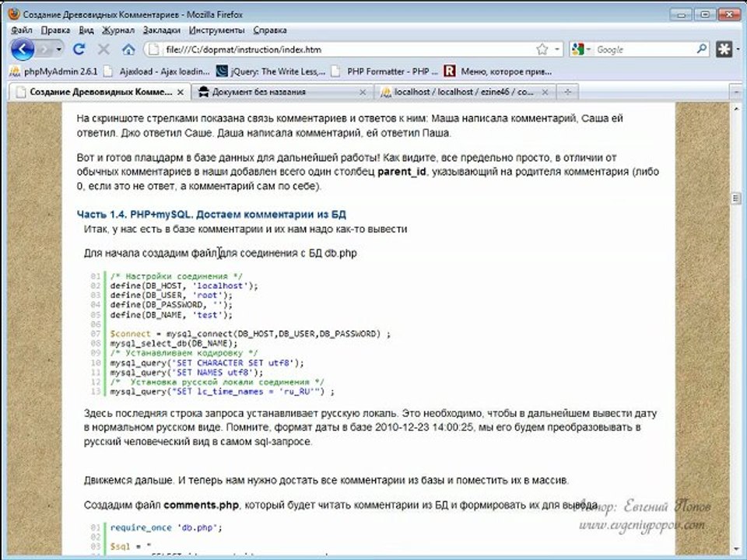Close the Создание Древовидных tab
The width and height of the screenshot is (747, 560).
click(x=181, y=92)
